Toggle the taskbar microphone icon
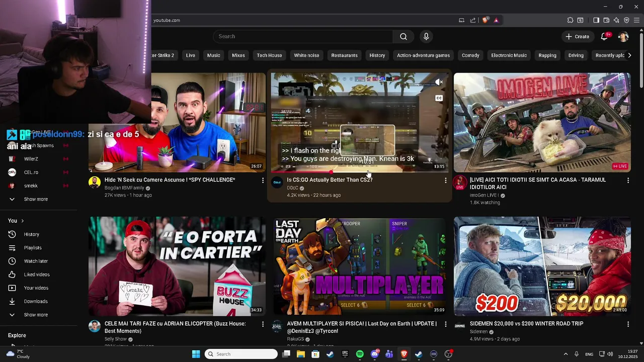The image size is (644, 362). 577,354
